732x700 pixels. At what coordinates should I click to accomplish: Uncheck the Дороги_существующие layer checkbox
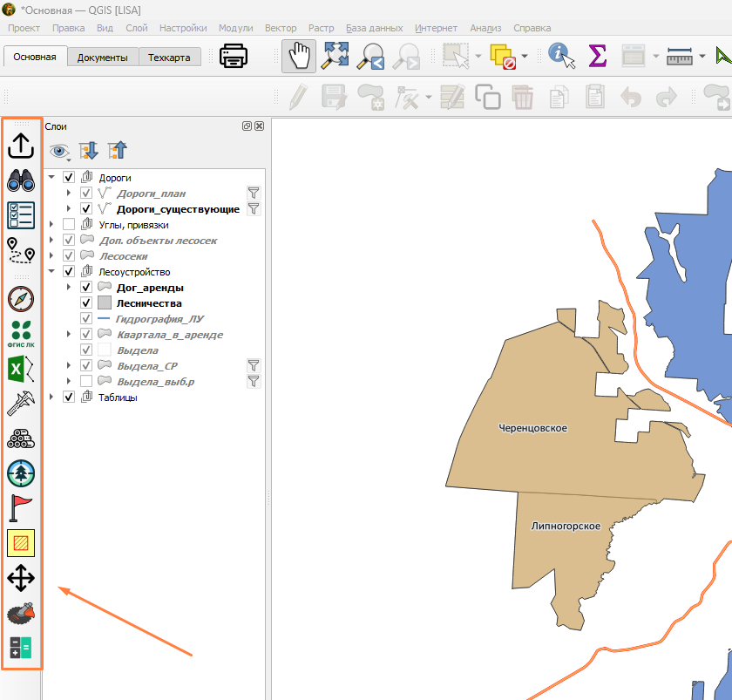tap(86, 208)
